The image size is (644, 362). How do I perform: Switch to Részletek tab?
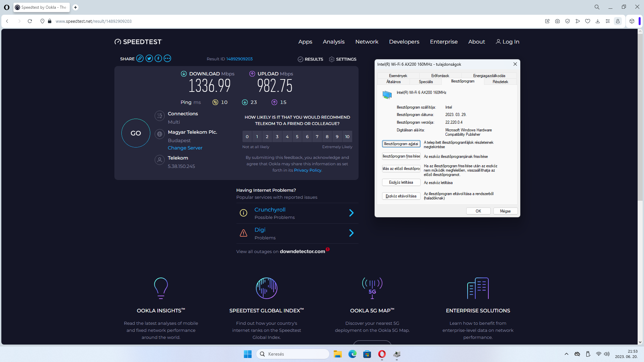pyautogui.click(x=500, y=82)
